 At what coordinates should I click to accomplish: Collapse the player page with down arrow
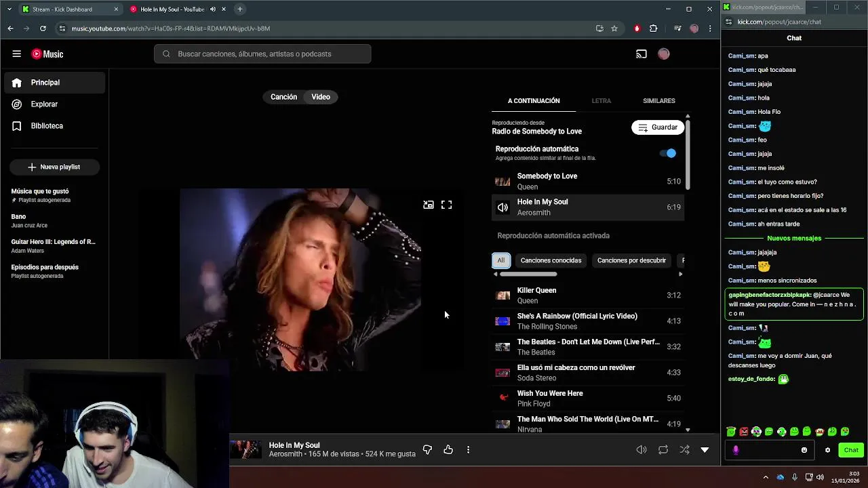click(705, 449)
